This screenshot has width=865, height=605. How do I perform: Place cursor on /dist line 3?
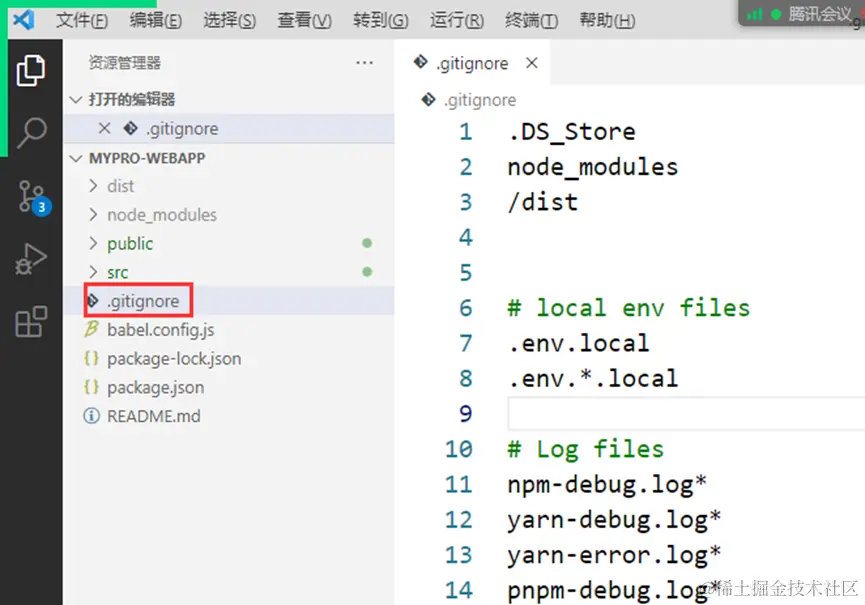pyautogui.click(x=543, y=202)
